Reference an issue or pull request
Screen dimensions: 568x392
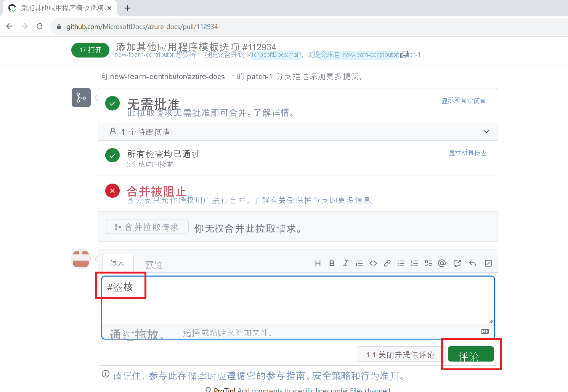pos(457,263)
